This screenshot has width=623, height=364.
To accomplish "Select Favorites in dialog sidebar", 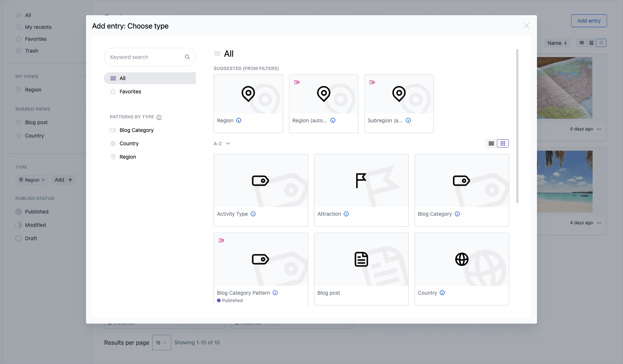I will (x=150, y=92).
